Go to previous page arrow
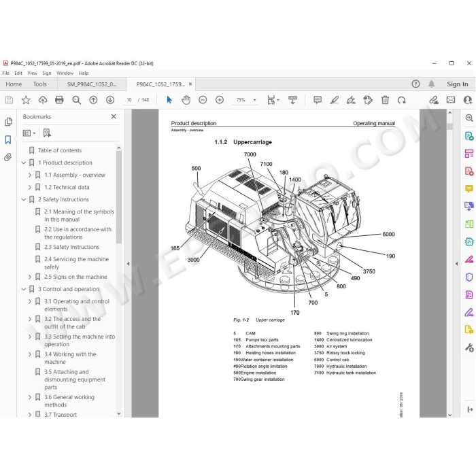This screenshot has width=476, height=476. tap(93, 100)
